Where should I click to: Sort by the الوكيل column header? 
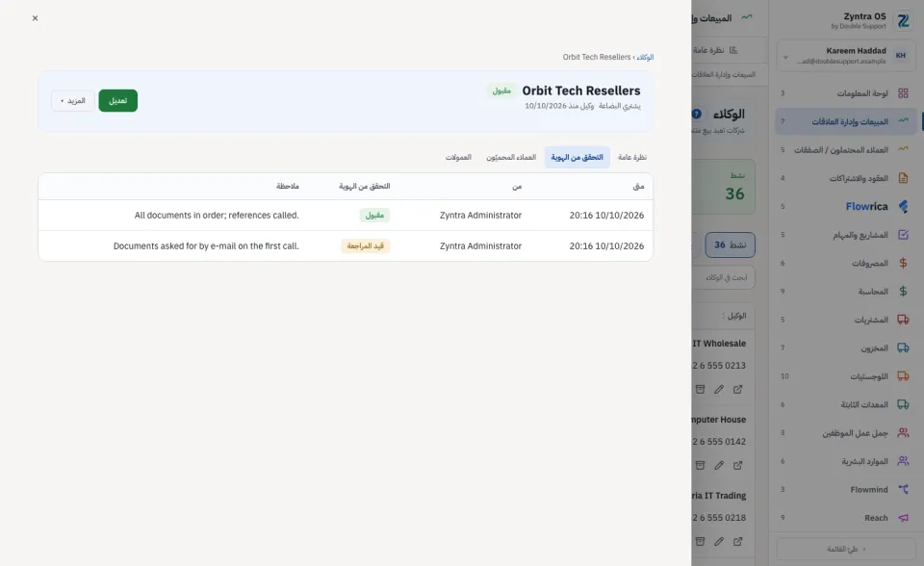(x=734, y=316)
